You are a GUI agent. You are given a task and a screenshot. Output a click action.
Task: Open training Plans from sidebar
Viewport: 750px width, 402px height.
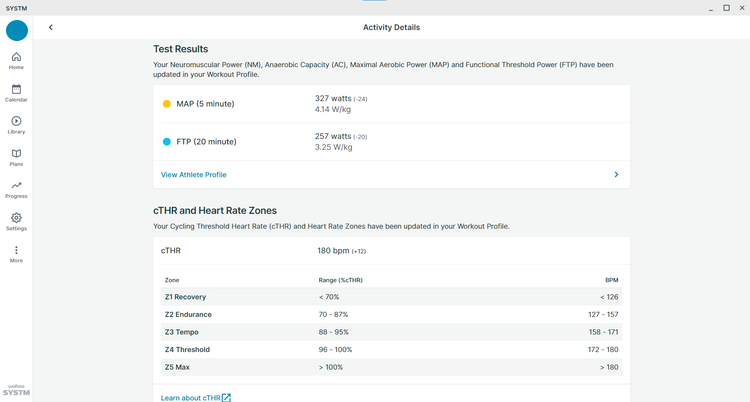pos(16,157)
